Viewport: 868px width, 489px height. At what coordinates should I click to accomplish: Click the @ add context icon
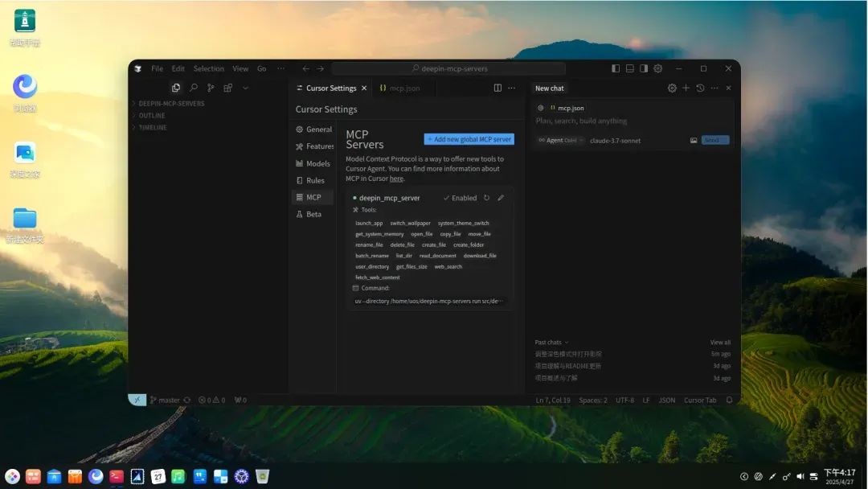[x=541, y=108]
